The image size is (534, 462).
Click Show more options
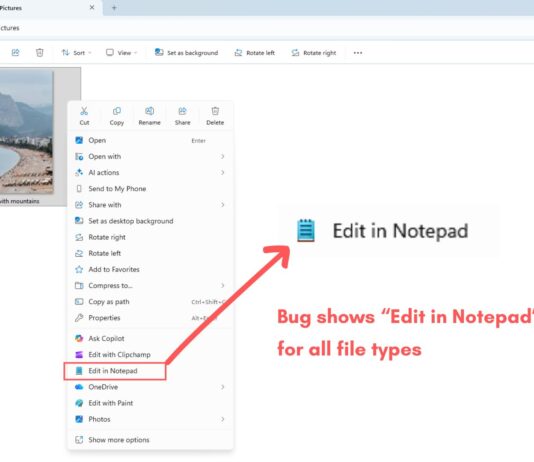150,440
